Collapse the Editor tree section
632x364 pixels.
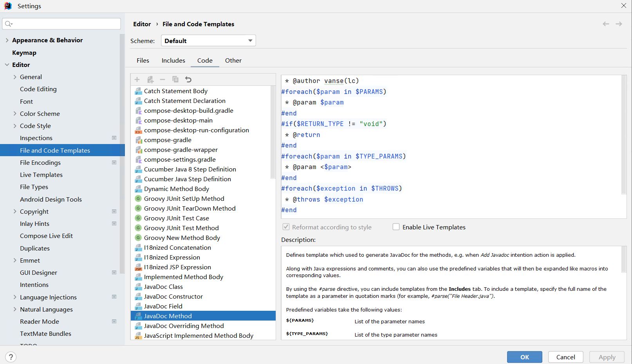pyautogui.click(x=7, y=65)
